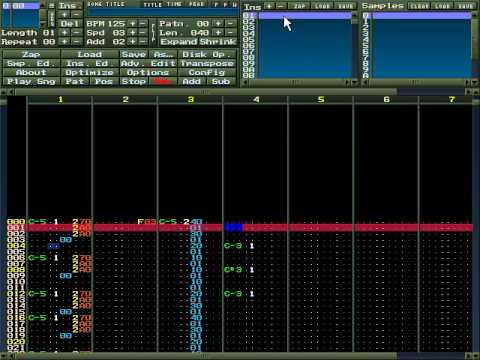Play current pattern with Pat button

tap(75, 81)
